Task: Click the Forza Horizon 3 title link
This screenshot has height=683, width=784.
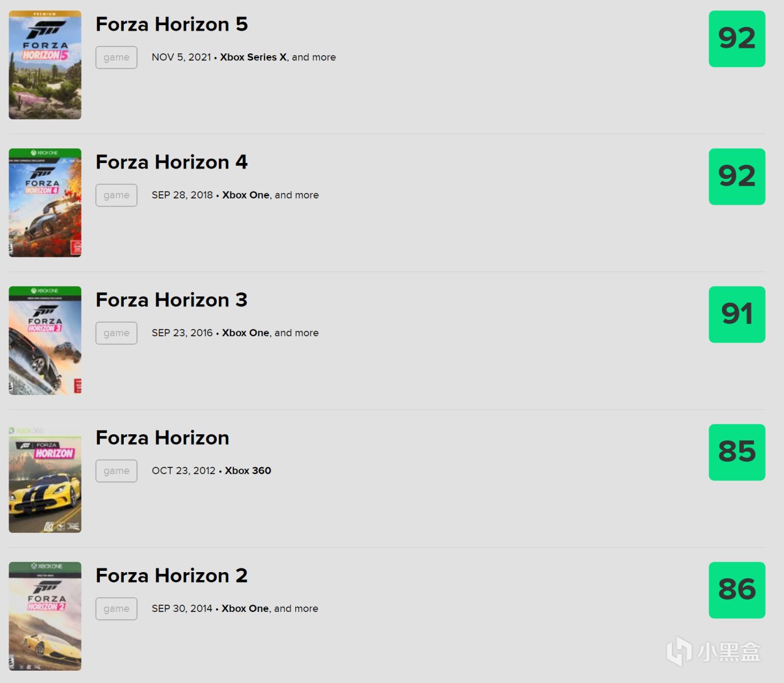Action: [171, 300]
